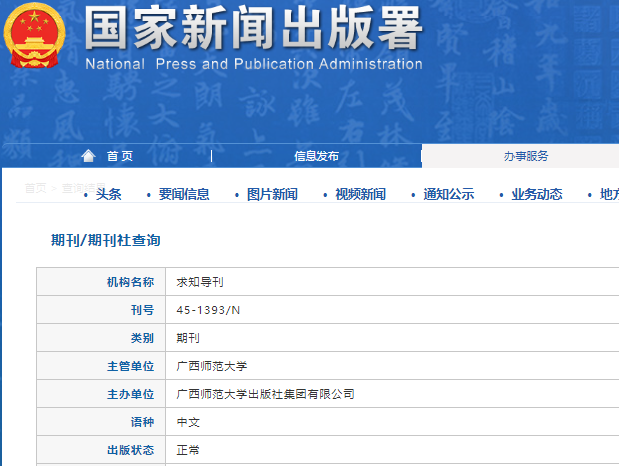Image resolution: width=619 pixels, height=466 pixels.
Task: Select the 主办单位 label cell
Action: (101, 394)
